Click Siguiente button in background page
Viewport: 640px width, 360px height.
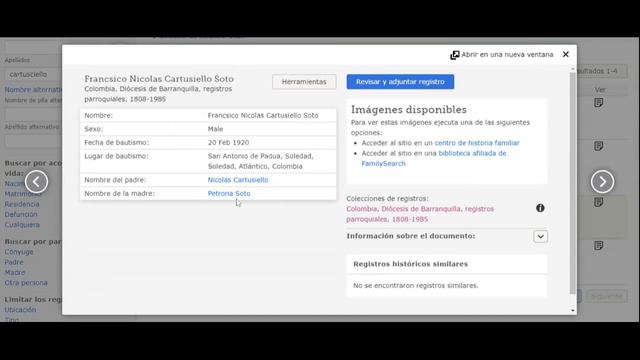pyautogui.click(x=607, y=296)
